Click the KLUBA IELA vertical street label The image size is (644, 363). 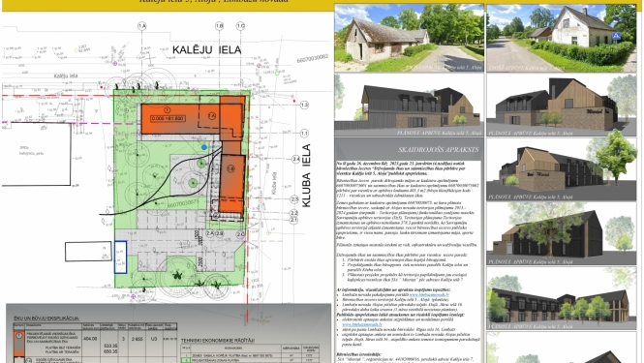(x=306, y=176)
